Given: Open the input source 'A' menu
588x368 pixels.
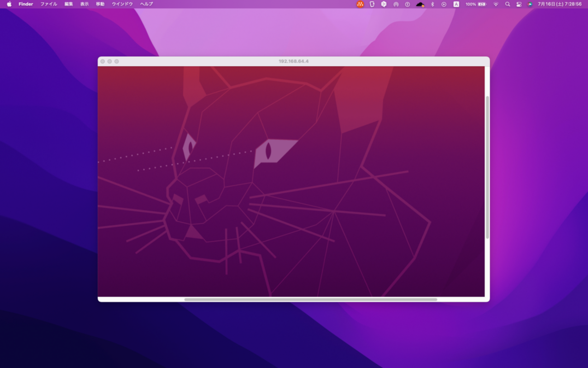Looking at the screenshot, I should 456,4.
